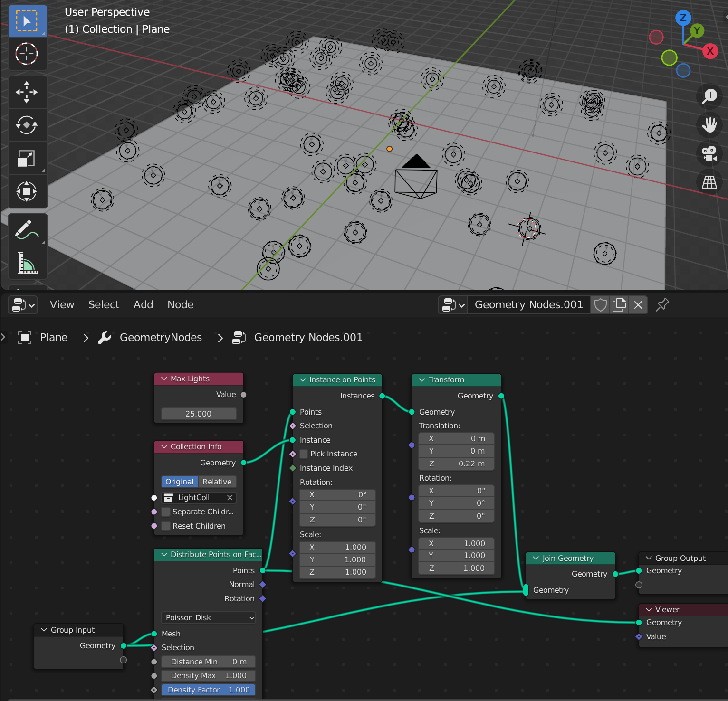Select the Annotate tool
The width and height of the screenshot is (728, 701).
click(x=27, y=230)
